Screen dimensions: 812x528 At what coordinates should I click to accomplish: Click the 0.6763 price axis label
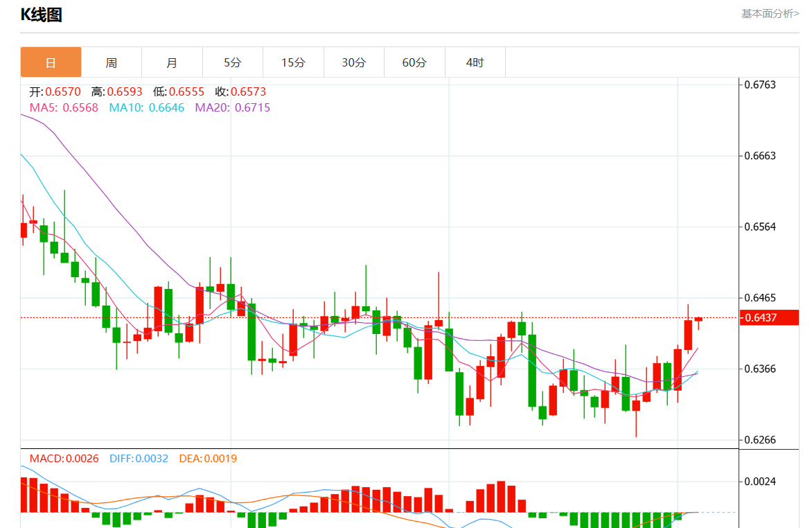tap(760, 85)
